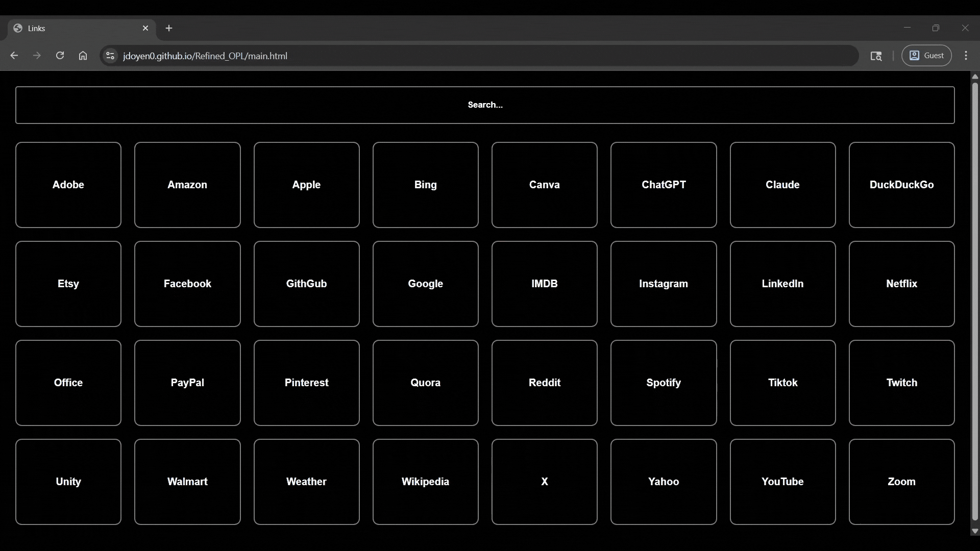Open the Claude link tile
This screenshot has height=551, width=980.
[782, 185]
